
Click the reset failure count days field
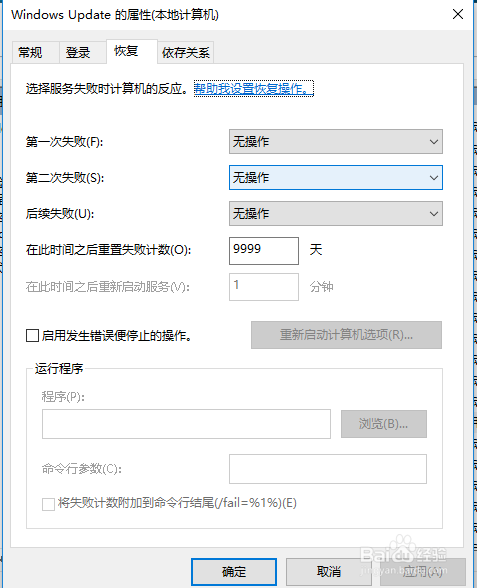264,250
